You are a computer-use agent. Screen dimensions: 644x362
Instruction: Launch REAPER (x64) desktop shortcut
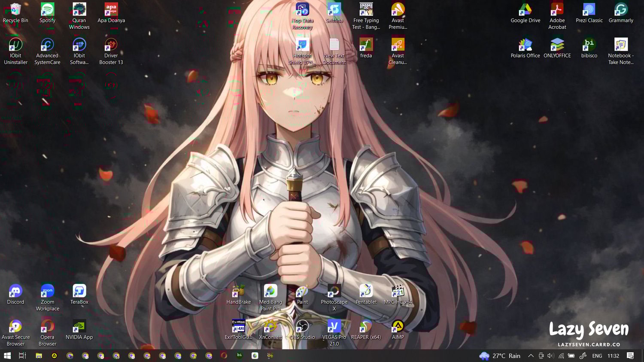pos(366,330)
